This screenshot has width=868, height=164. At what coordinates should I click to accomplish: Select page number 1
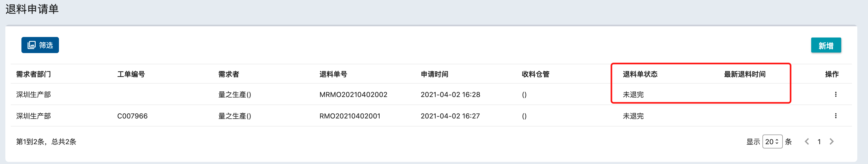819,142
